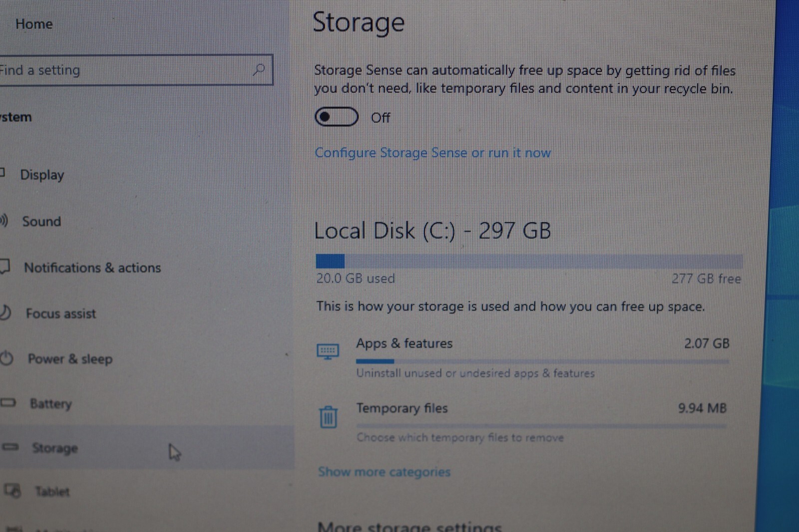799x532 pixels.
Task: Open Power & sleep settings
Action: 70,359
